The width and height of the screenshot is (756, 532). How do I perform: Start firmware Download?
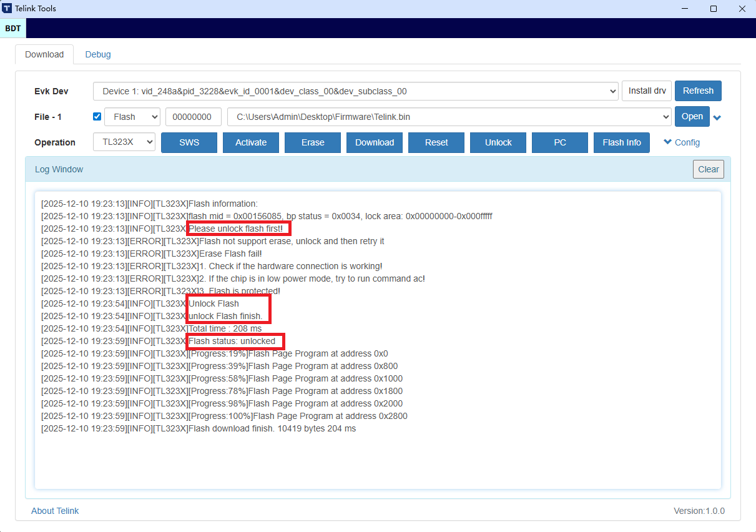click(375, 142)
